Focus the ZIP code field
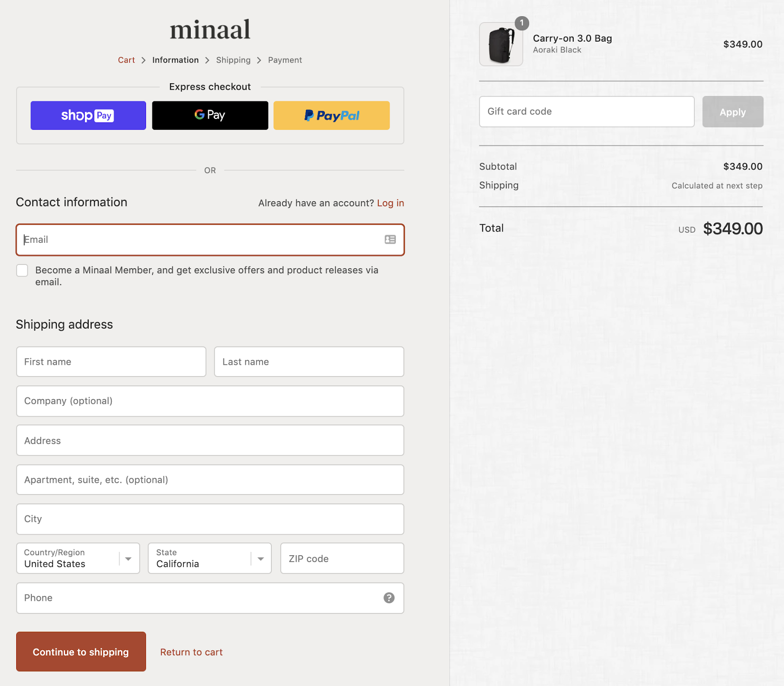Screen dimensions: 784x686 [342, 558]
